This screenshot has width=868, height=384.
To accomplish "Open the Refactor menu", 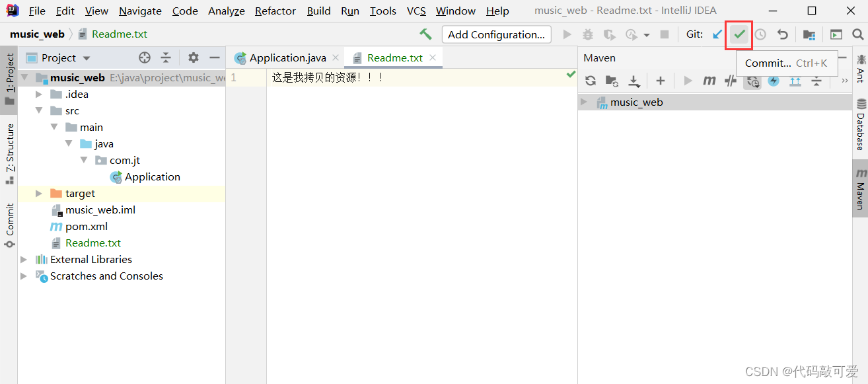I will coord(275,11).
